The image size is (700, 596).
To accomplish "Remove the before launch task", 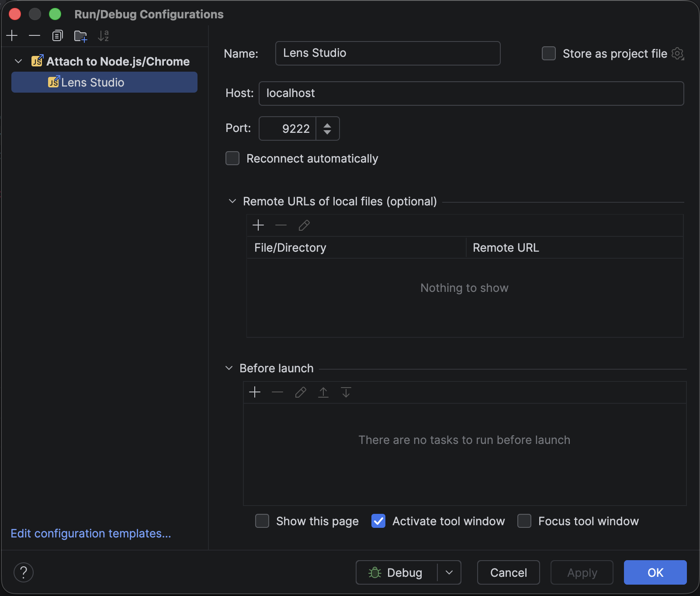I will click(277, 392).
